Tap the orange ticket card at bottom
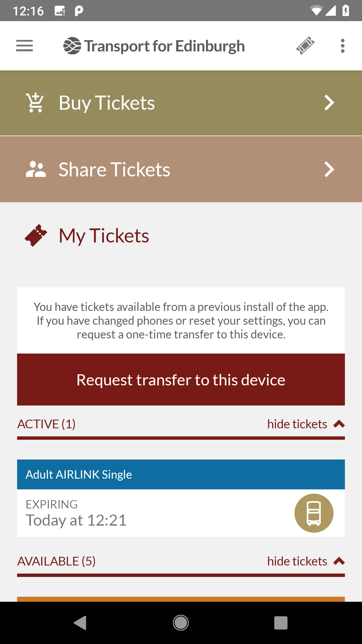Viewport: 362px width, 644px height. point(181,599)
